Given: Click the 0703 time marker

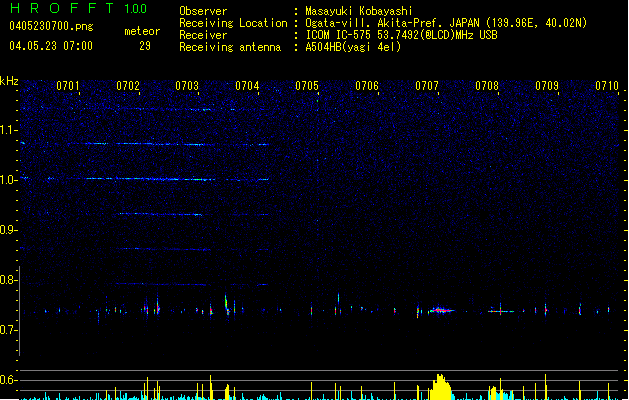Looking at the screenshot, I should tap(187, 86).
